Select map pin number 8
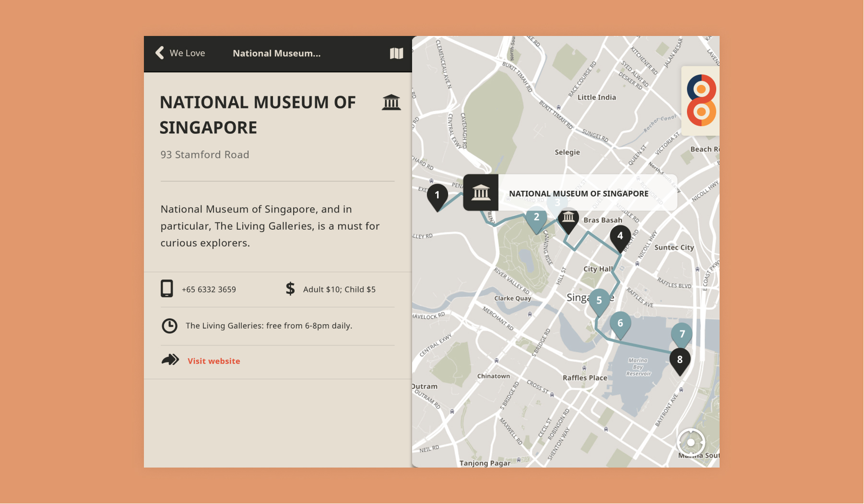 (x=679, y=360)
